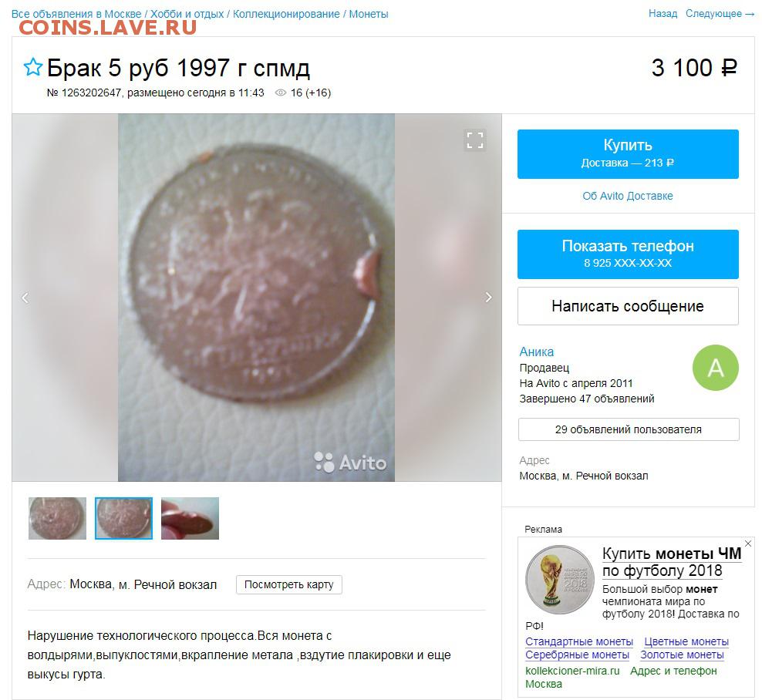The image size is (762, 700).
Task: Go to Монеты breadcrumb category
Action: (369, 14)
